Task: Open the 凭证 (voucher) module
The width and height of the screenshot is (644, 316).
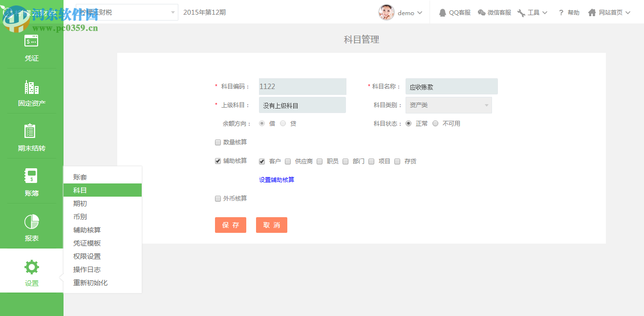Action: (x=31, y=47)
